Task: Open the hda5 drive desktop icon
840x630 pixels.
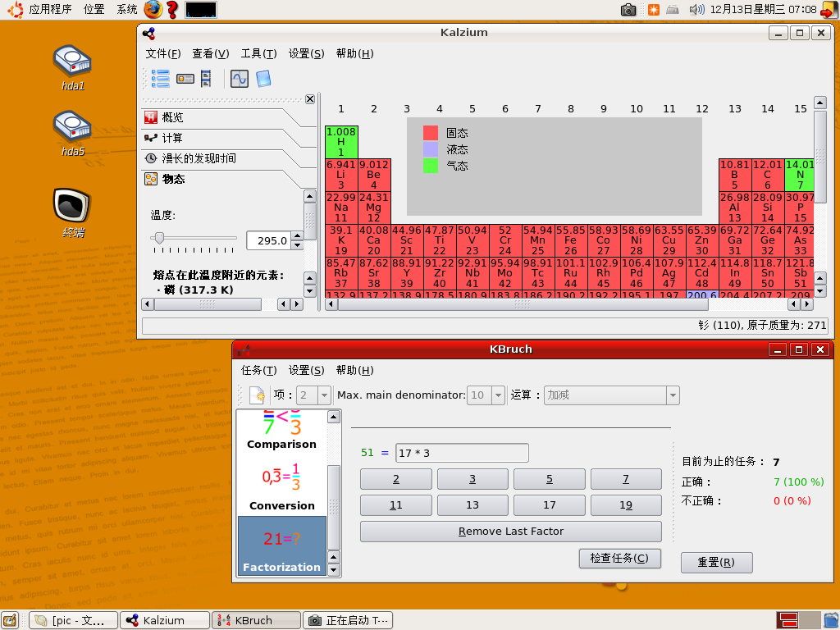Action: click(72, 134)
